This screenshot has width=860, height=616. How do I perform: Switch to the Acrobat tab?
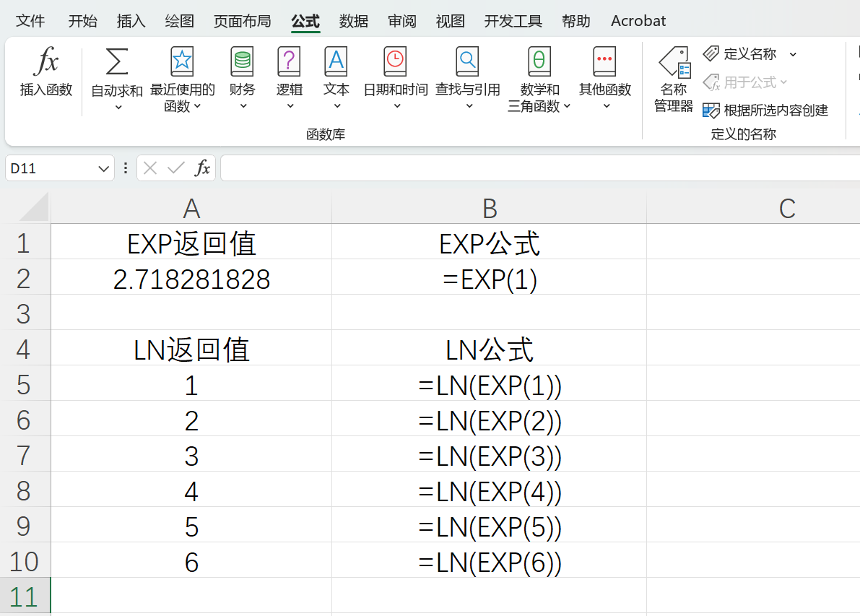click(x=638, y=21)
